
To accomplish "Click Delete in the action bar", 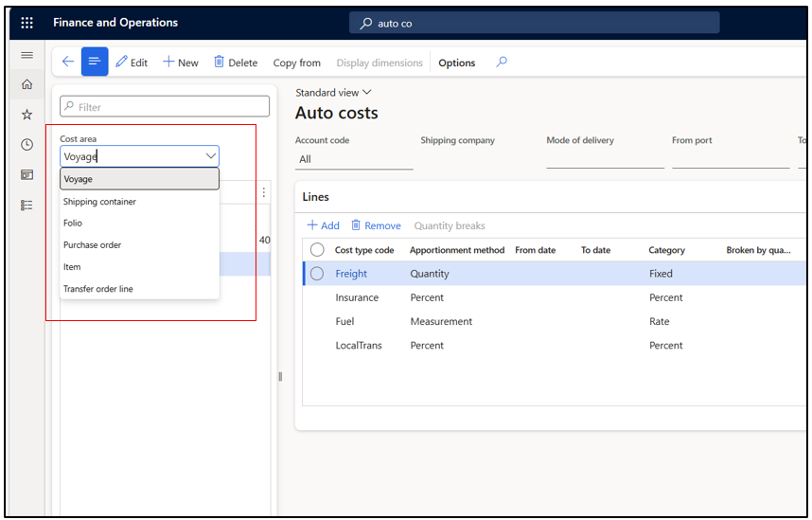I will [x=236, y=63].
